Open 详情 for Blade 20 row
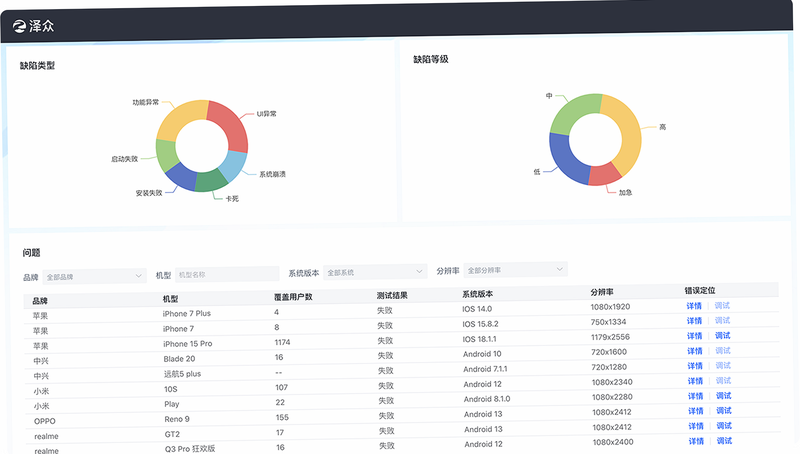800x454 pixels. [x=694, y=351]
